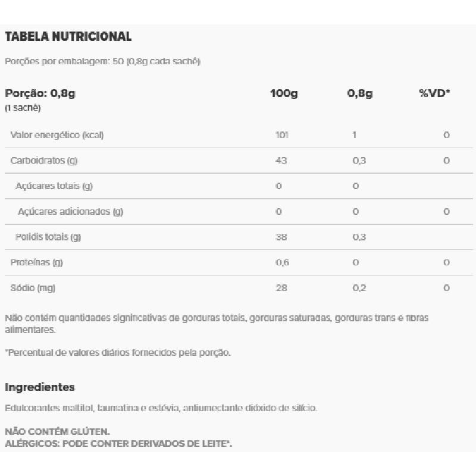Click the 'Porções por embalagem: 50' line
This screenshot has width=476, height=476.
point(102,62)
